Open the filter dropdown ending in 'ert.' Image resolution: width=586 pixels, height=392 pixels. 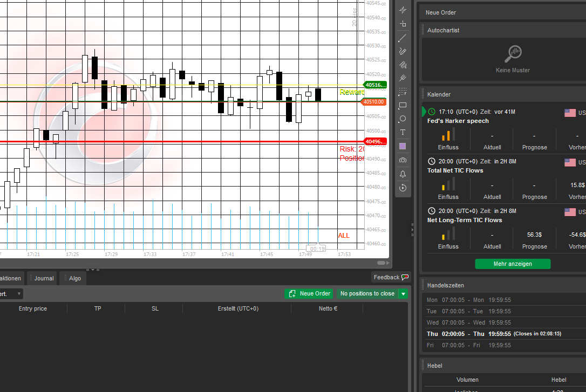(x=10, y=294)
